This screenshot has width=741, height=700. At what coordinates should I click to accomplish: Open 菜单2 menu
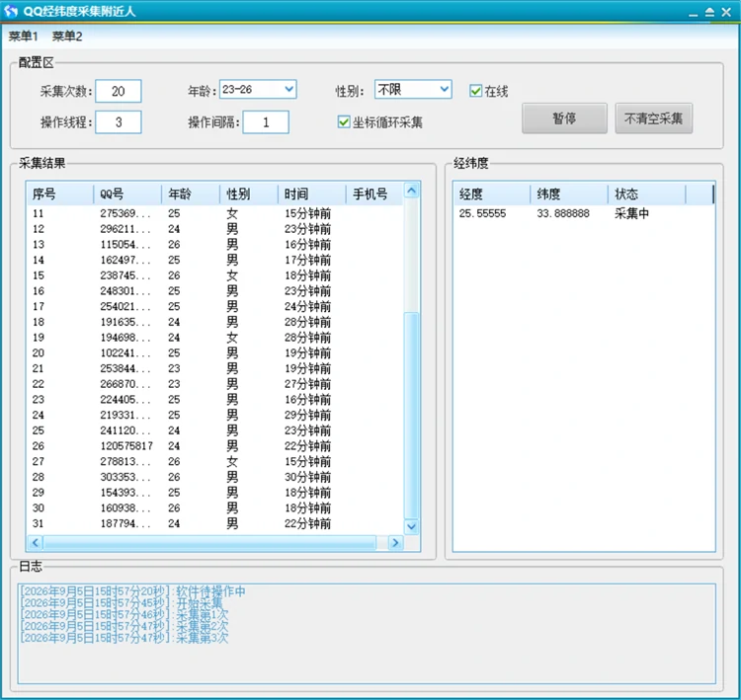(x=66, y=36)
